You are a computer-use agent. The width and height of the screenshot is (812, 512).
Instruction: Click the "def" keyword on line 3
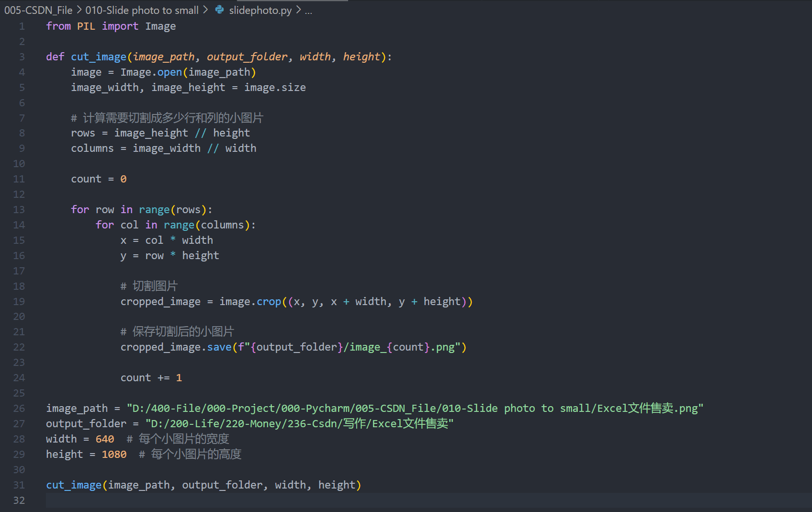click(55, 57)
